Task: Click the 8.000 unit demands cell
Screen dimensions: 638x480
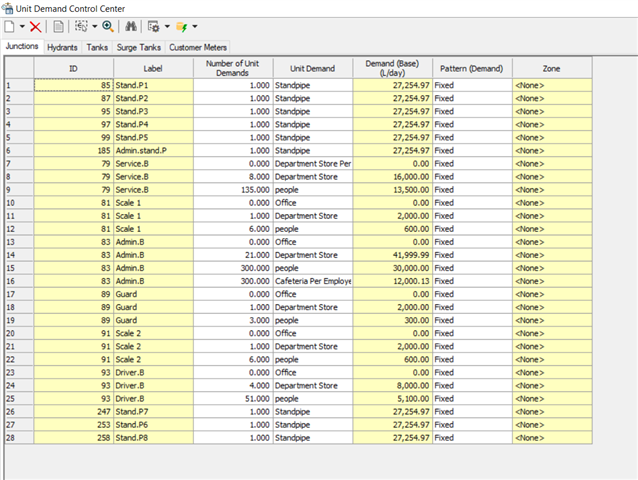Action: tap(232, 177)
